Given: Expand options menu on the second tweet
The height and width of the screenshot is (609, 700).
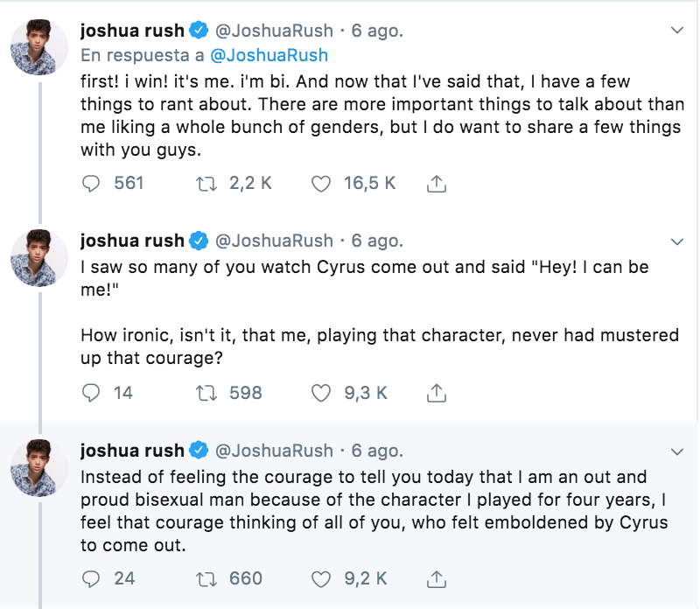Looking at the screenshot, I should (x=676, y=241).
